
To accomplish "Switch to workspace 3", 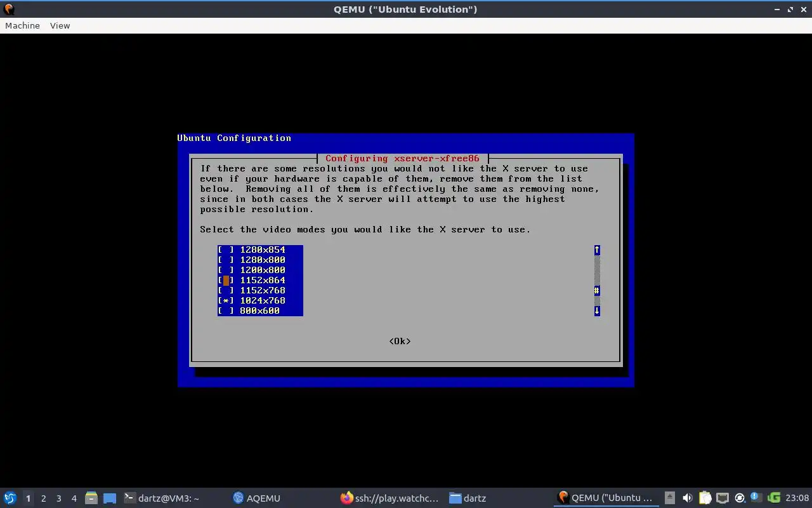I will (58, 498).
